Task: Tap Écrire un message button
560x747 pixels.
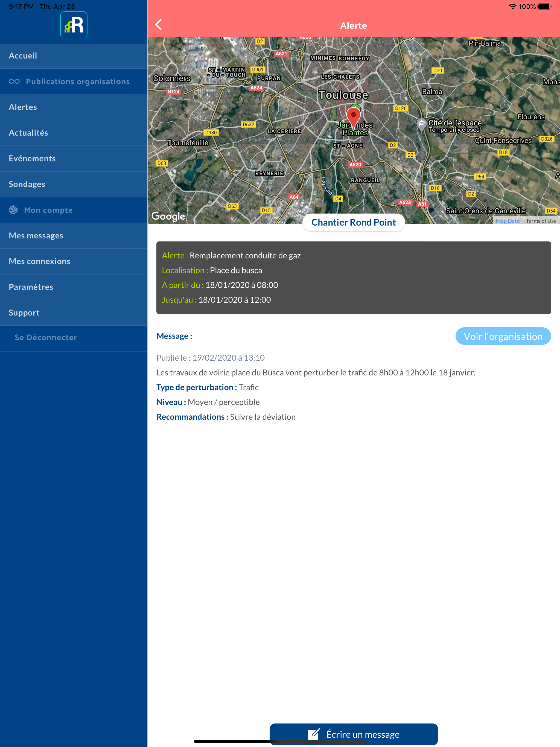Action: pyautogui.click(x=353, y=734)
